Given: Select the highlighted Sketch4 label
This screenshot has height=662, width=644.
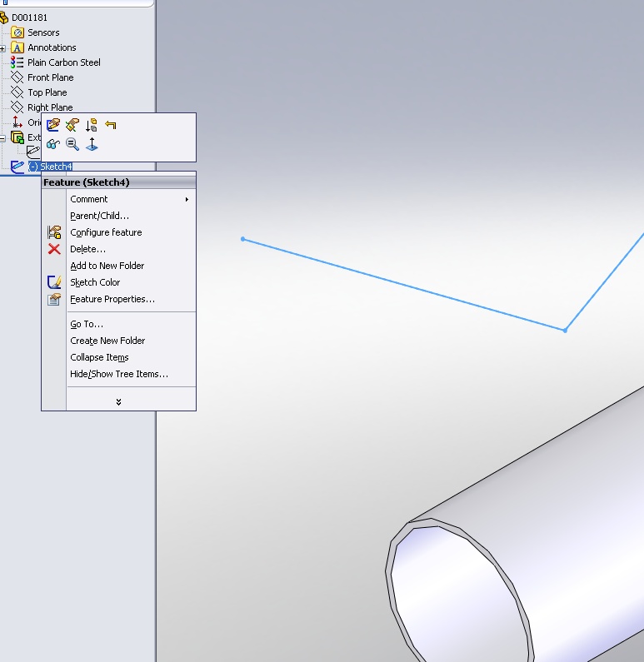Looking at the screenshot, I should tap(50, 167).
